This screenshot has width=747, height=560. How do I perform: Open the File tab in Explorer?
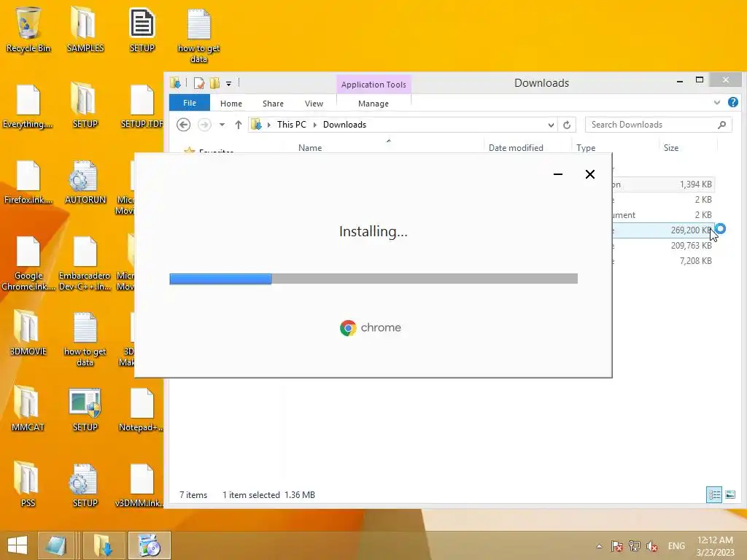[x=190, y=103]
